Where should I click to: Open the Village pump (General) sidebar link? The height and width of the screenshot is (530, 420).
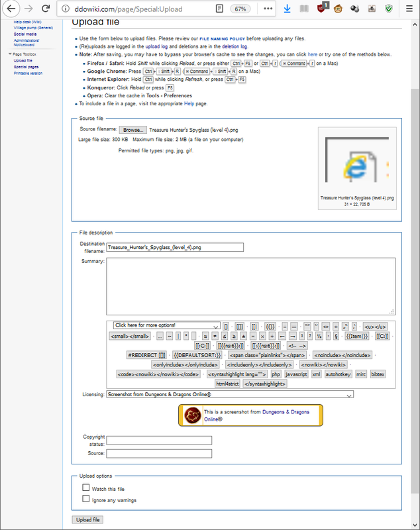tap(33, 28)
